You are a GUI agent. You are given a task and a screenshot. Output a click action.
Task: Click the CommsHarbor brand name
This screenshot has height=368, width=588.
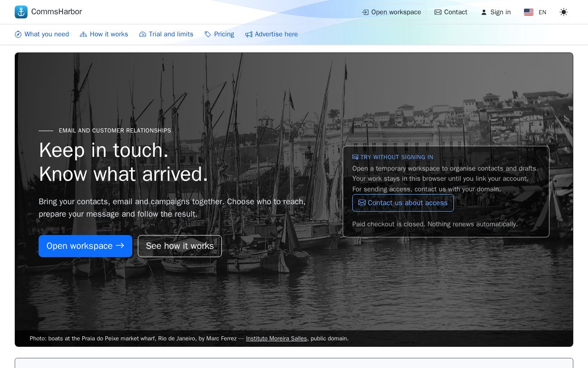(57, 12)
